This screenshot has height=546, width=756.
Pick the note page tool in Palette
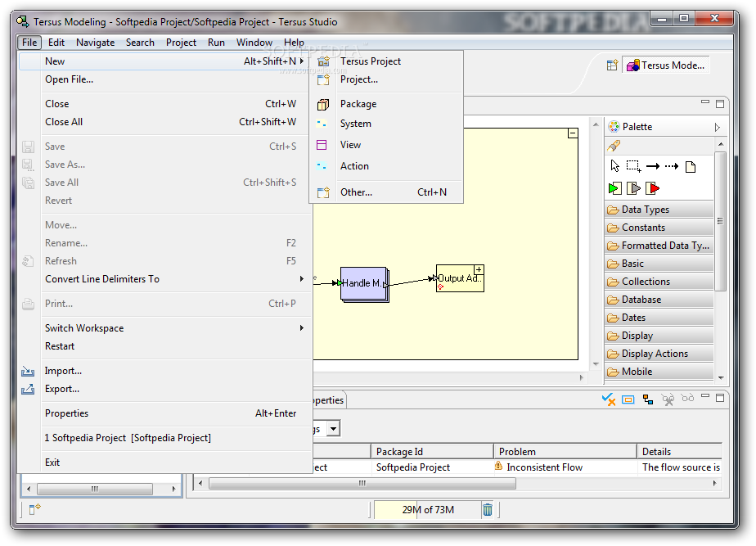click(x=691, y=167)
